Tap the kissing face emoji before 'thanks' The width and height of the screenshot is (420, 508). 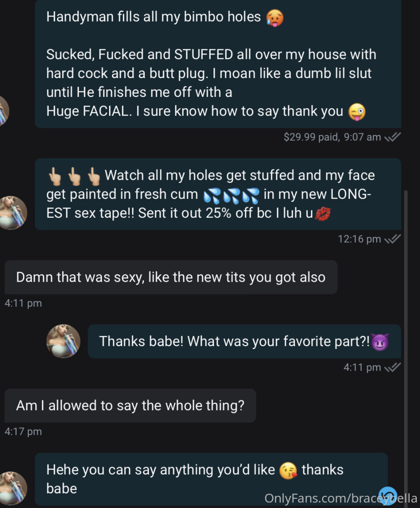point(288,470)
